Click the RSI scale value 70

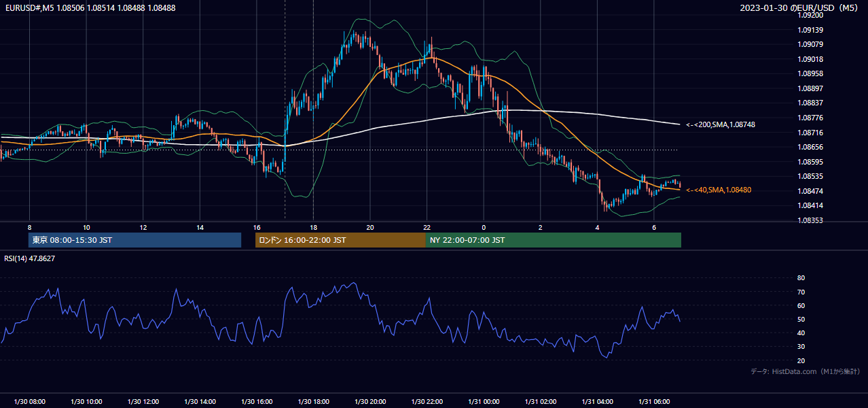click(x=801, y=292)
